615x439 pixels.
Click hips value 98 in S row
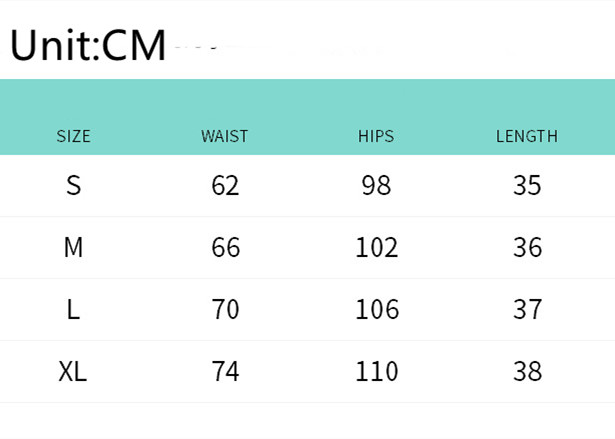click(x=377, y=185)
